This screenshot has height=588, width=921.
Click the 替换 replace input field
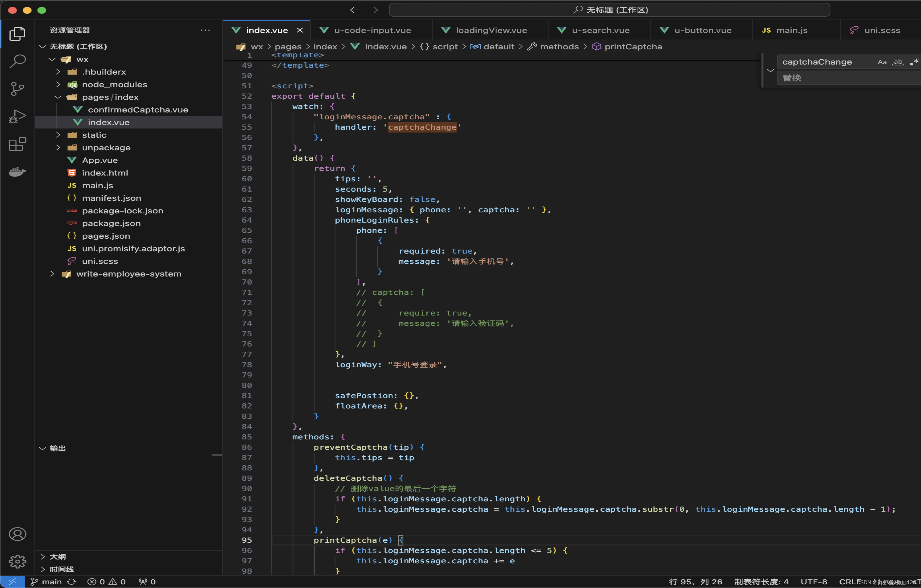click(x=849, y=78)
